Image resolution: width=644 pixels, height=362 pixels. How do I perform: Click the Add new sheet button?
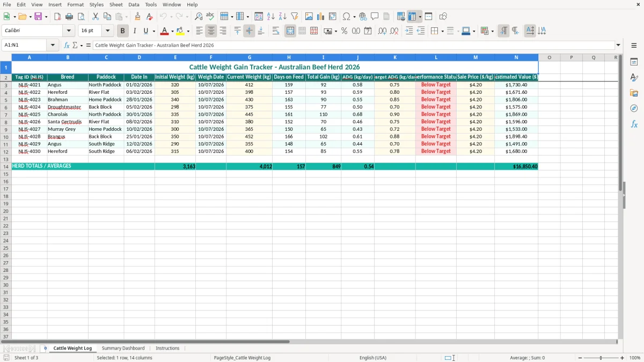(45, 348)
